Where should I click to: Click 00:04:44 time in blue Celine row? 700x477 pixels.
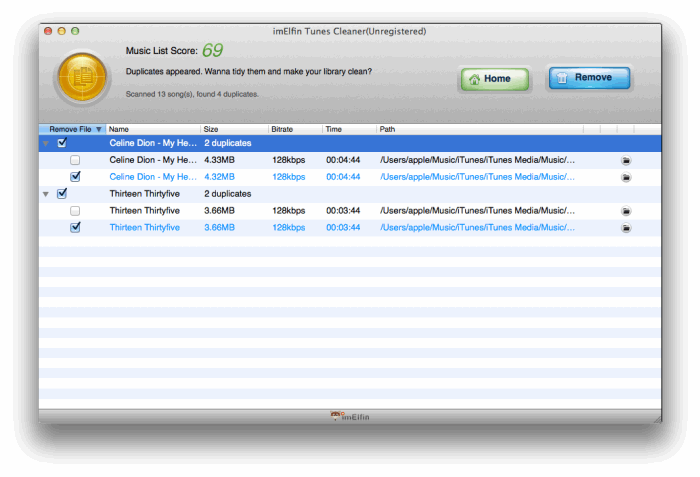tap(343, 177)
